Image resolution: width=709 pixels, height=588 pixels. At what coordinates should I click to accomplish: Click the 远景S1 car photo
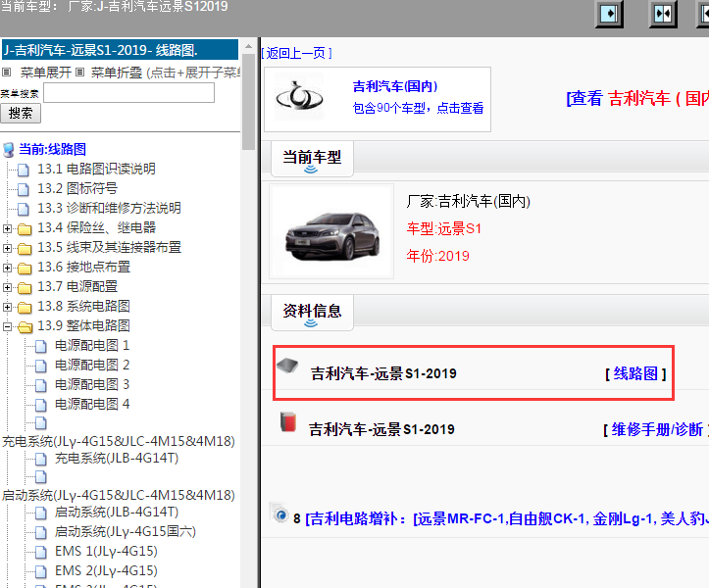point(331,231)
